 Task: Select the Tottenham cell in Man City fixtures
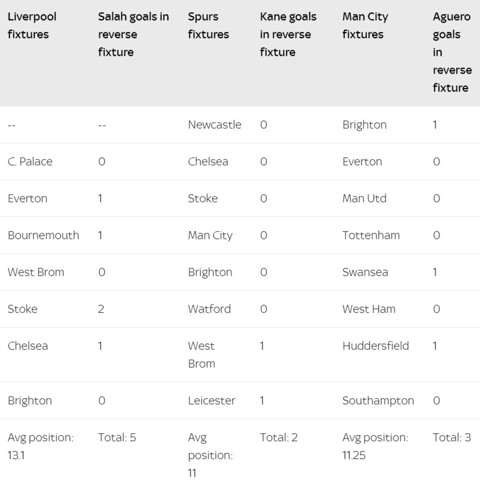(x=371, y=235)
